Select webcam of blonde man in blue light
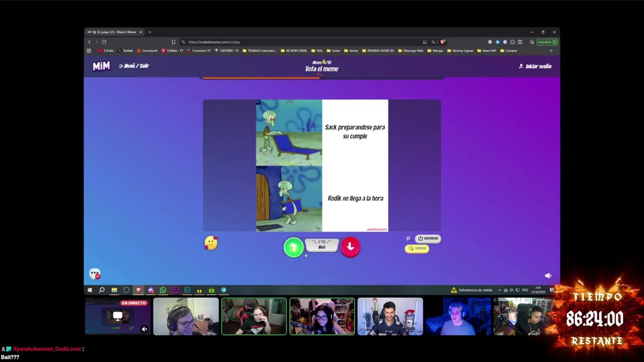 pos(458,316)
